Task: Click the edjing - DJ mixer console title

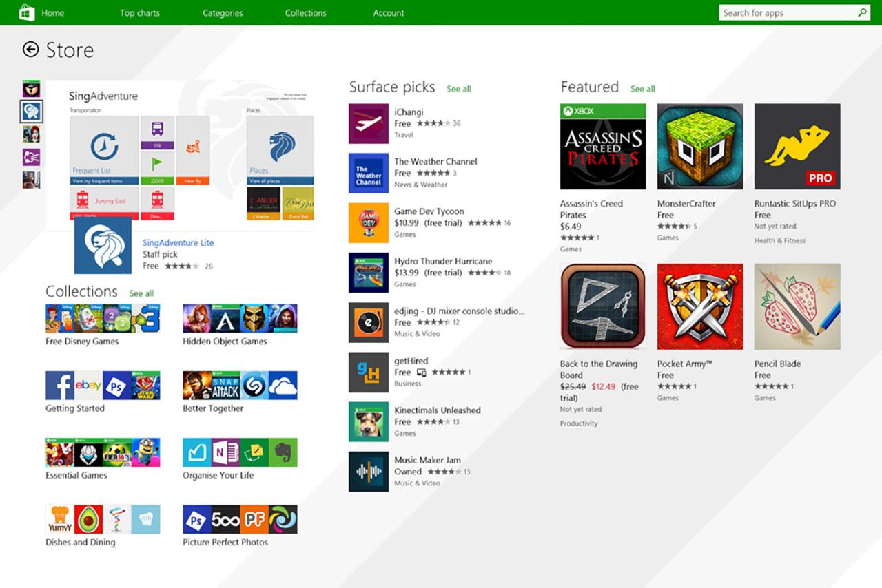Action: click(459, 311)
